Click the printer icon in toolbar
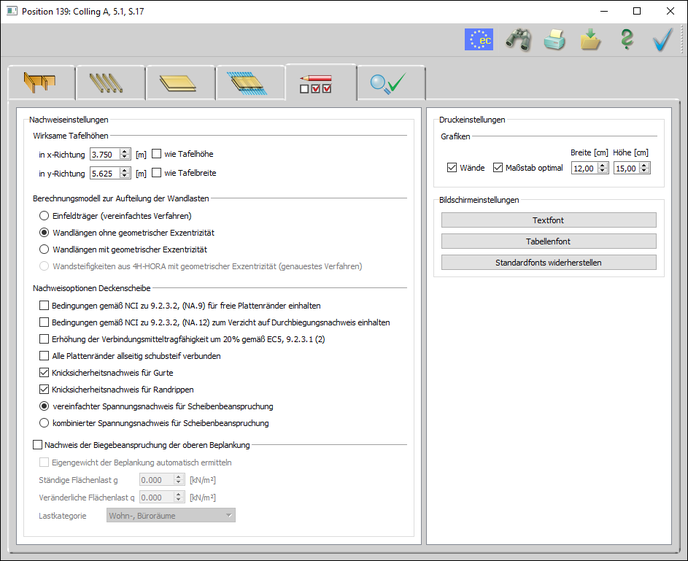 pyautogui.click(x=555, y=39)
